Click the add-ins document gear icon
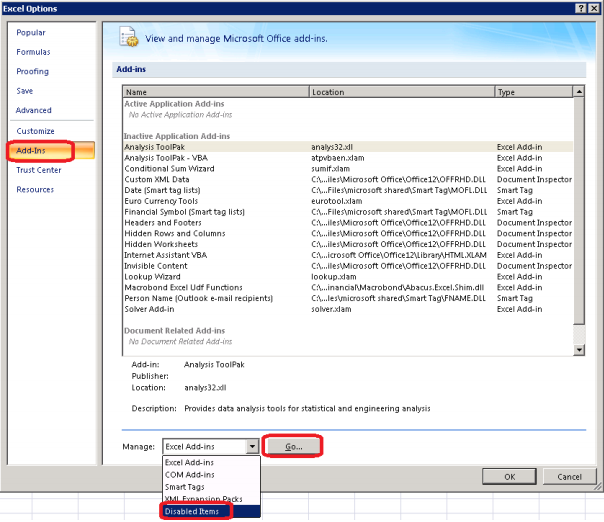Image resolution: width=604 pixels, height=522 pixels. [129, 37]
